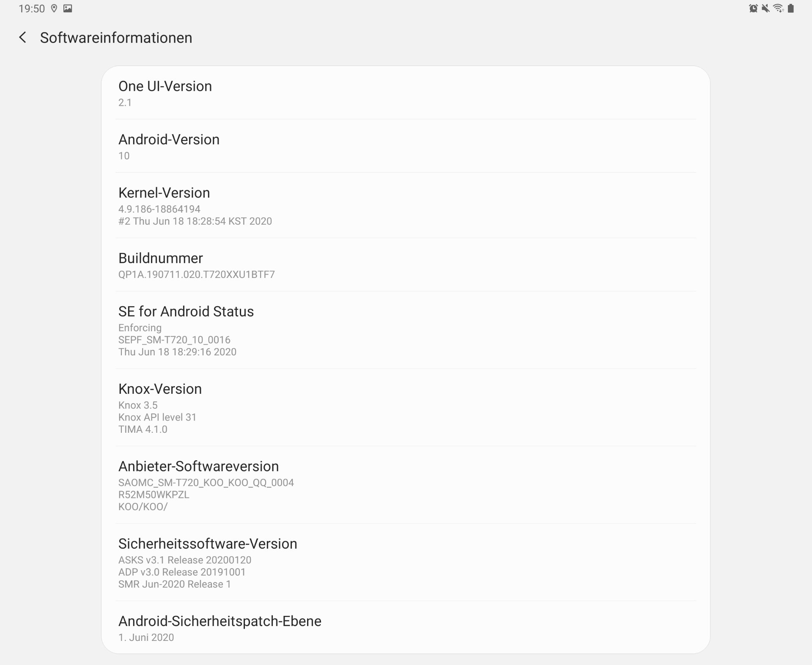The height and width of the screenshot is (665, 812).
Task: Tap the Knox-Version entry
Action: pos(406,408)
